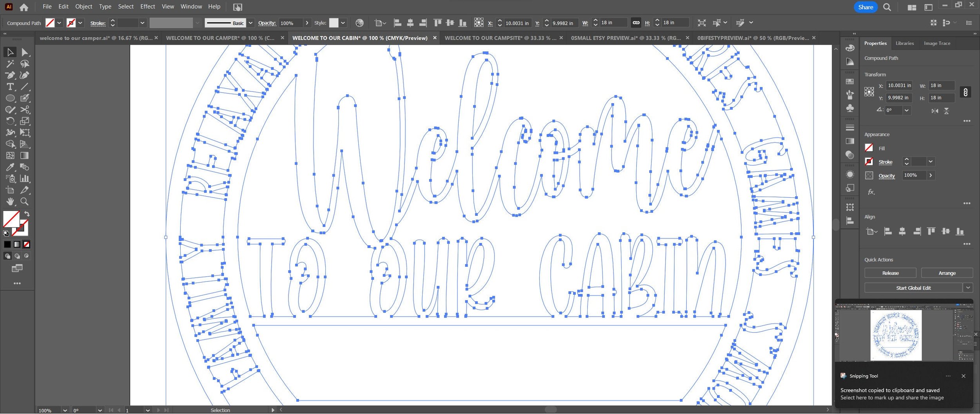Image resolution: width=980 pixels, height=414 pixels.
Task: Click the Illustrator Home icon
Action: pyautogui.click(x=24, y=7)
